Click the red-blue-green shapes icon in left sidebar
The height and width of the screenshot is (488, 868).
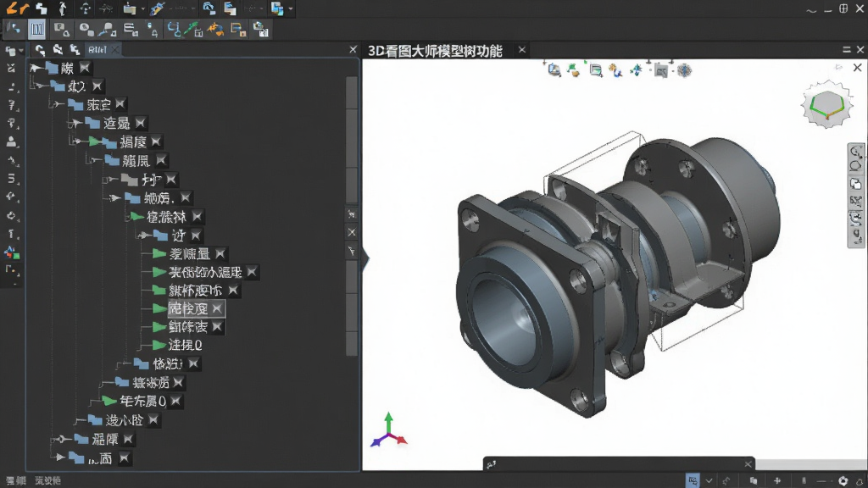click(11, 252)
